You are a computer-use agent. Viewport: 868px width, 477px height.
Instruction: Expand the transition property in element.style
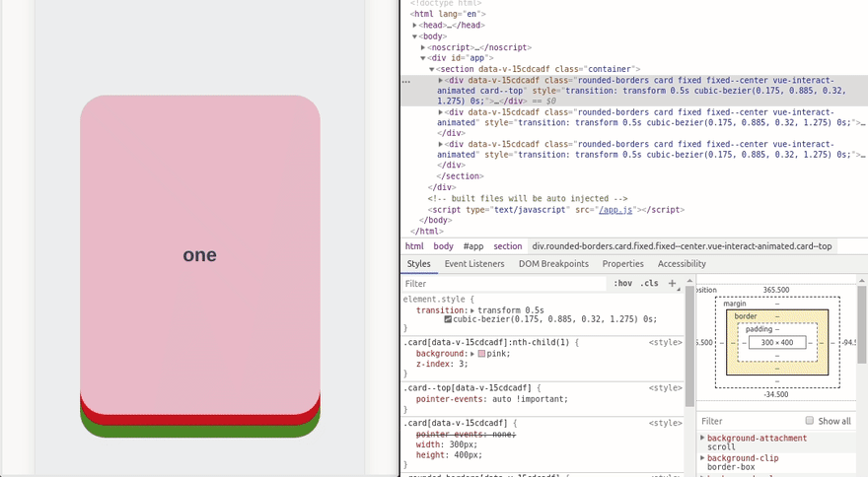click(472, 310)
